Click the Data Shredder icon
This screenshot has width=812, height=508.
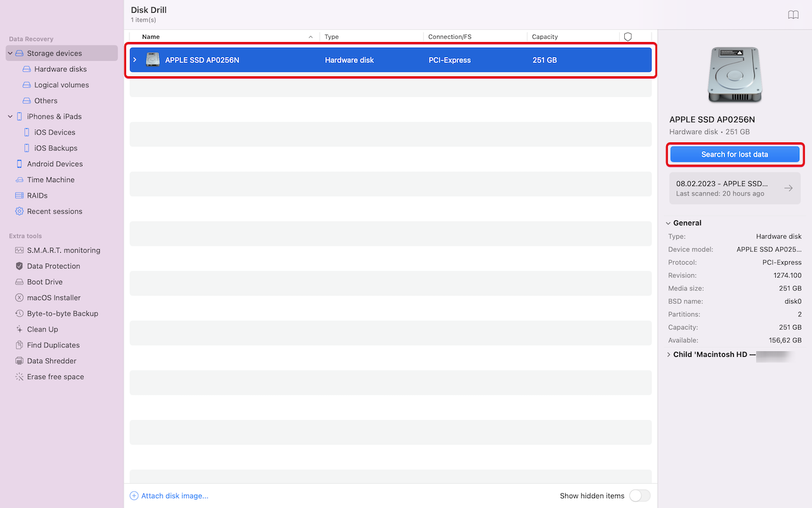click(x=19, y=361)
